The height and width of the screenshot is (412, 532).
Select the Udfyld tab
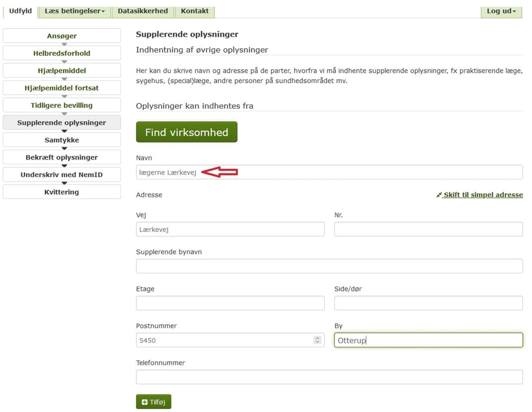coord(21,11)
